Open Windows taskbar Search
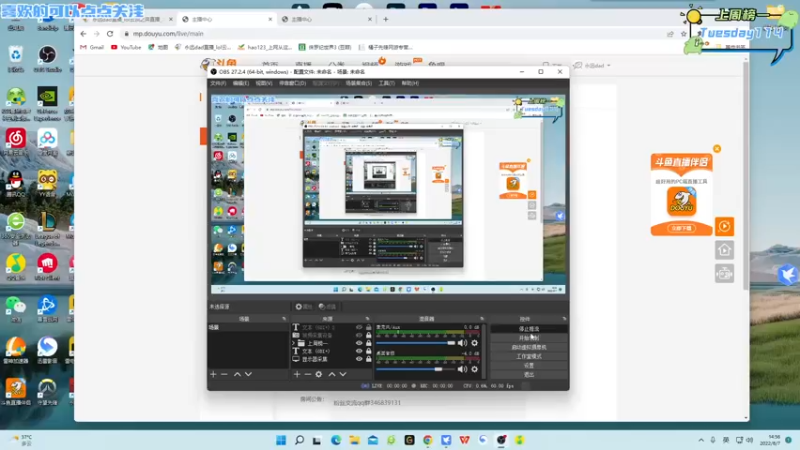 [x=299, y=440]
